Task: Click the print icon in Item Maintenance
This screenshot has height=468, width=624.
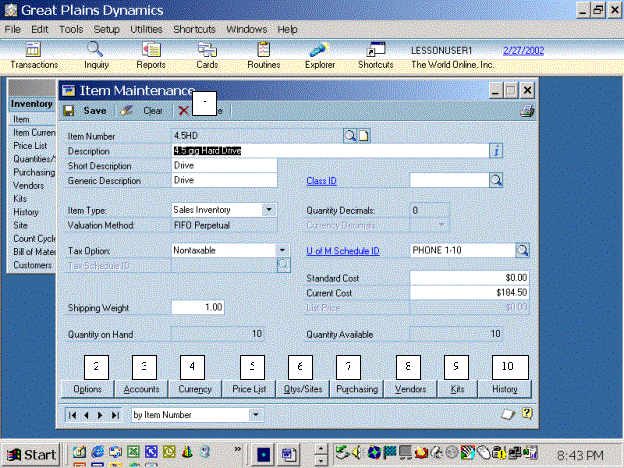Action: point(527,111)
